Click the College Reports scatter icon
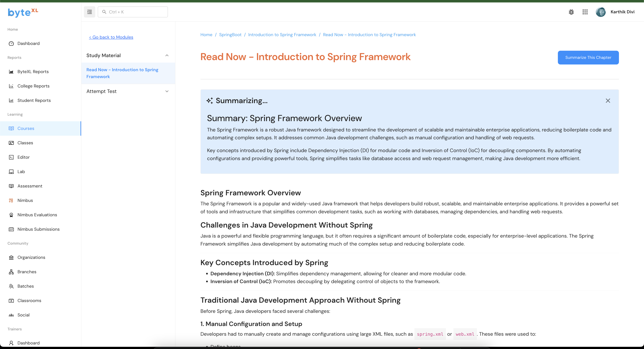The image size is (644, 349). (x=11, y=86)
